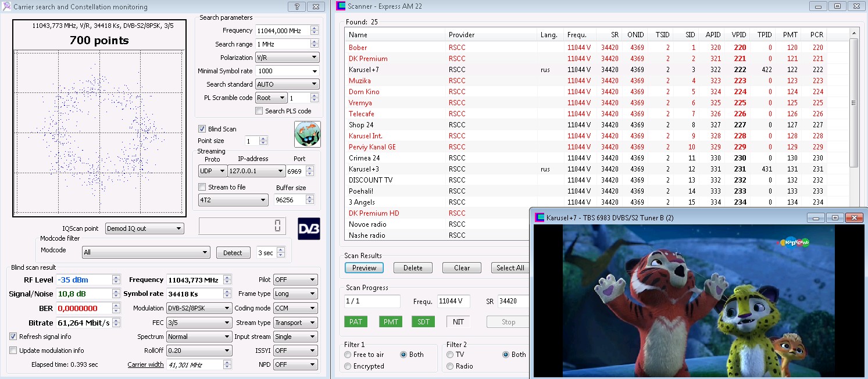The width and height of the screenshot is (868, 379).
Task: Click the green PMT indicator
Action: click(390, 321)
